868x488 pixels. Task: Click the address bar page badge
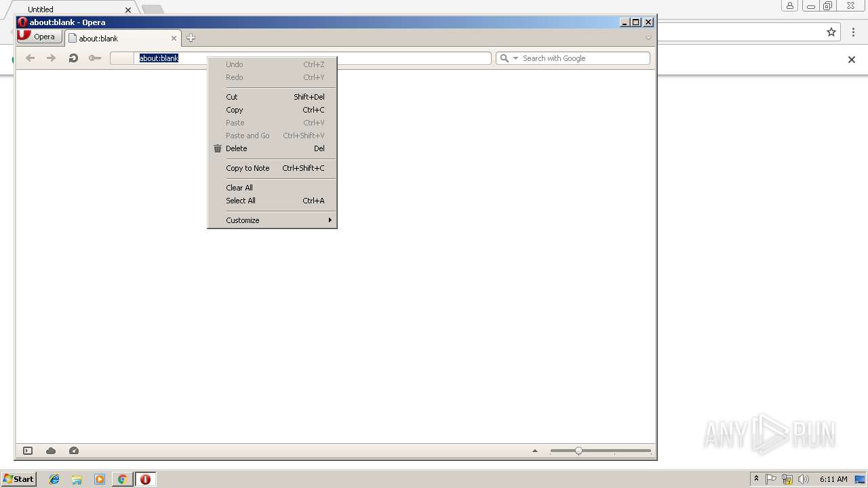[122, 58]
